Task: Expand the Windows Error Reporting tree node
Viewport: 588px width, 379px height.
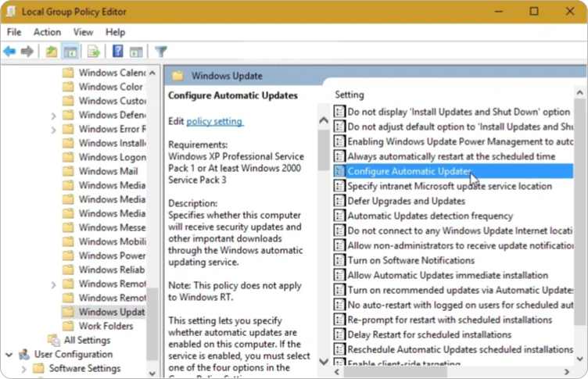Action: (54, 130)
